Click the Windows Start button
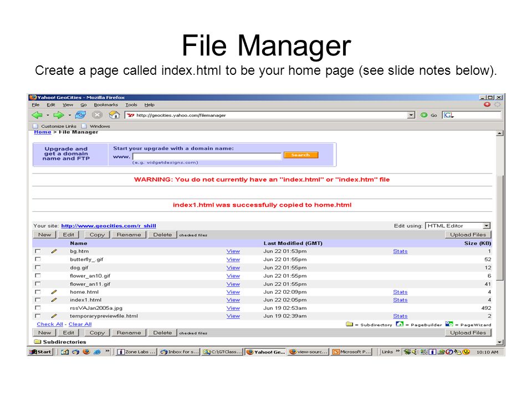This screenshot has height=399, width=532. [40, 352]
